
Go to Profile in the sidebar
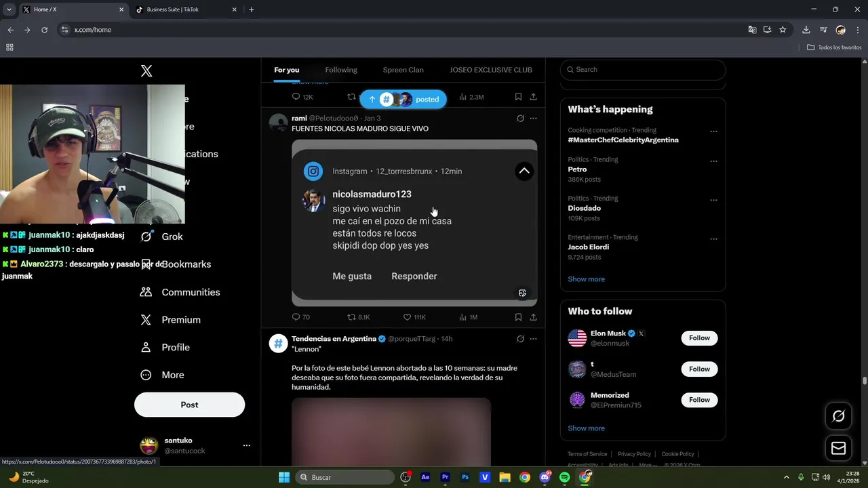coord(165,347)
